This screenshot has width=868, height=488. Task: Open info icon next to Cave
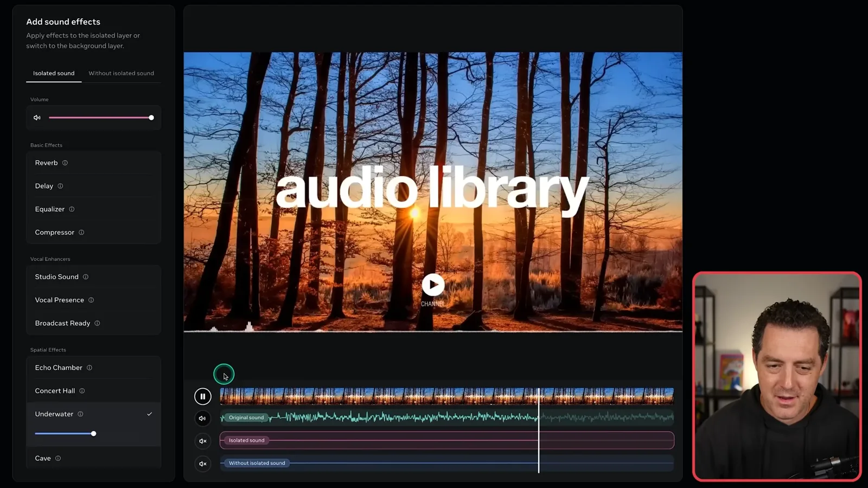58,458
